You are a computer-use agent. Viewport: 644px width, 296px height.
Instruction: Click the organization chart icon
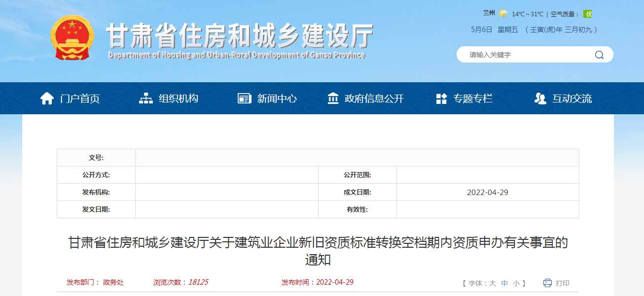[x=146, y=99]
